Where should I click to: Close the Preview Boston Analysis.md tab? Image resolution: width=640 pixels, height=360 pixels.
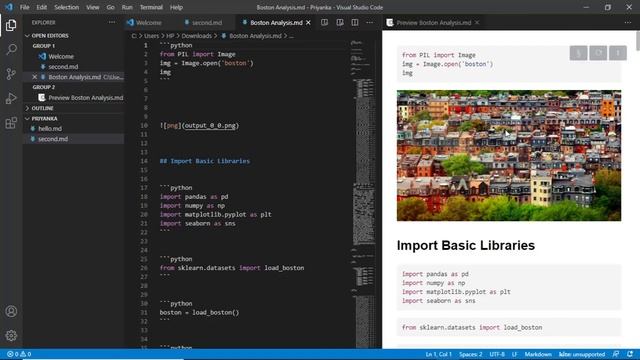click(477, 22)
